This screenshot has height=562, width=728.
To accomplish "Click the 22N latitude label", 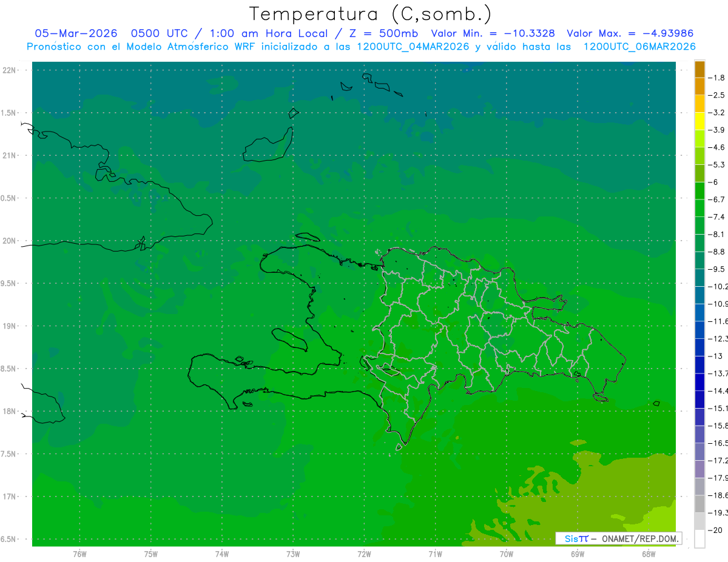I will tap(10, 70).
